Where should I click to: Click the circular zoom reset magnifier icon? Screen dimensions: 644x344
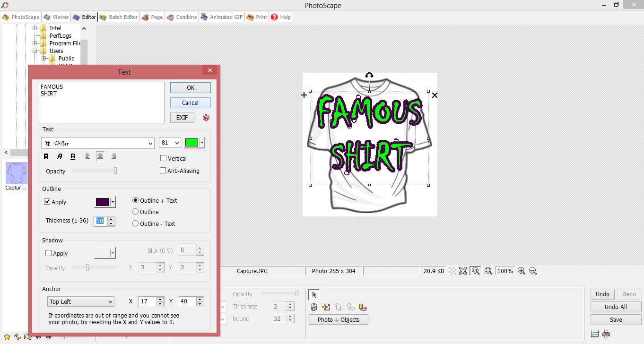[x=488, y=271]
